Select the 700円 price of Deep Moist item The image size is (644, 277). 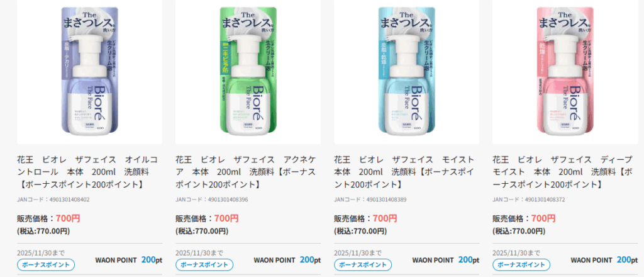coord(543,218)
